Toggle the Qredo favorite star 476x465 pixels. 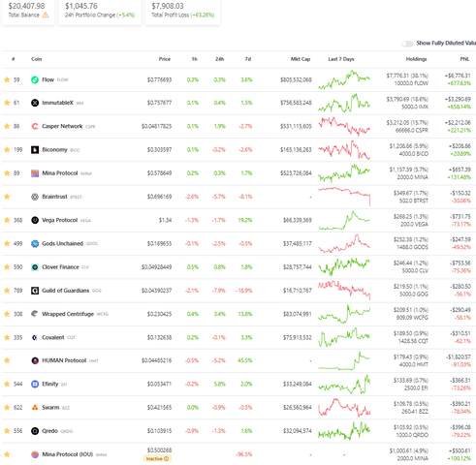(7, 431)
